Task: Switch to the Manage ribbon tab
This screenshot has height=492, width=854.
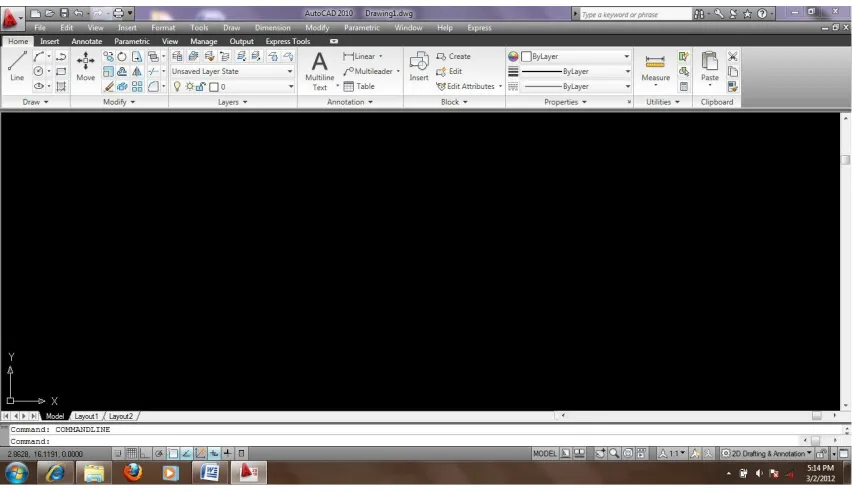Action: pos(204,41)
